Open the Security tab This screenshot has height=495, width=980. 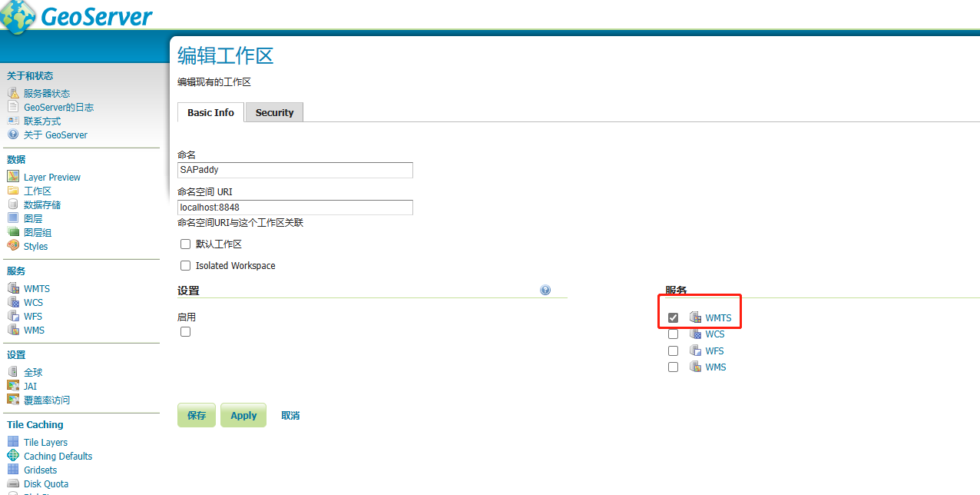pos(275,112)
